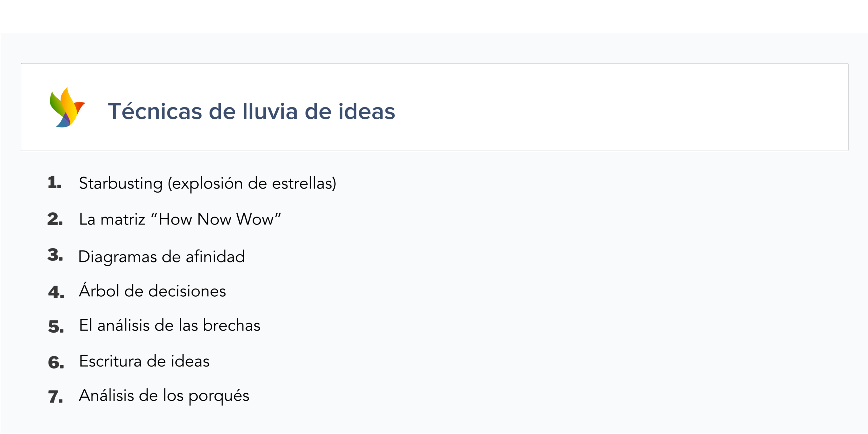868x434 pixels.
Task: Open the "Diagramas de afinidad" list item
Action: tap(161, 257)
